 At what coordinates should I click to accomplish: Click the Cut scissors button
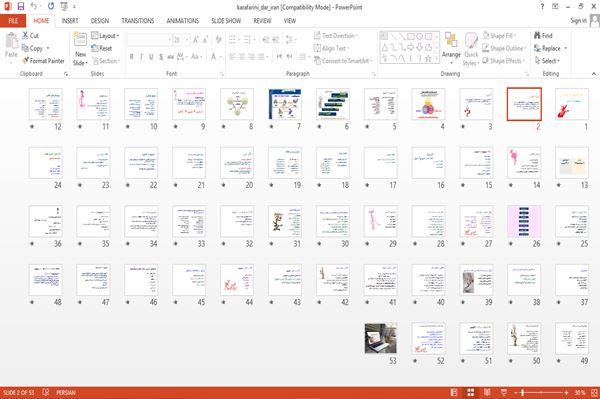pyautogui.click(x=30, y=35)
